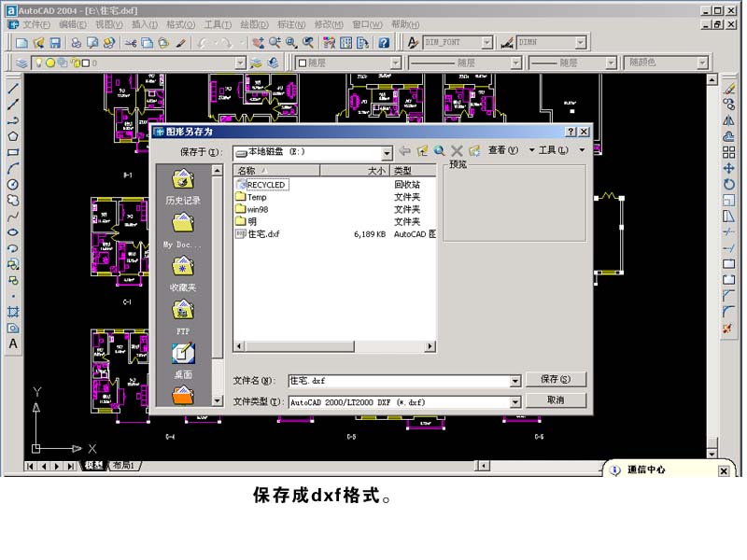The width and height of the screenshot is (747, 560).
Task: Open the DIMN dimension style dropdown
Action: 580,42
